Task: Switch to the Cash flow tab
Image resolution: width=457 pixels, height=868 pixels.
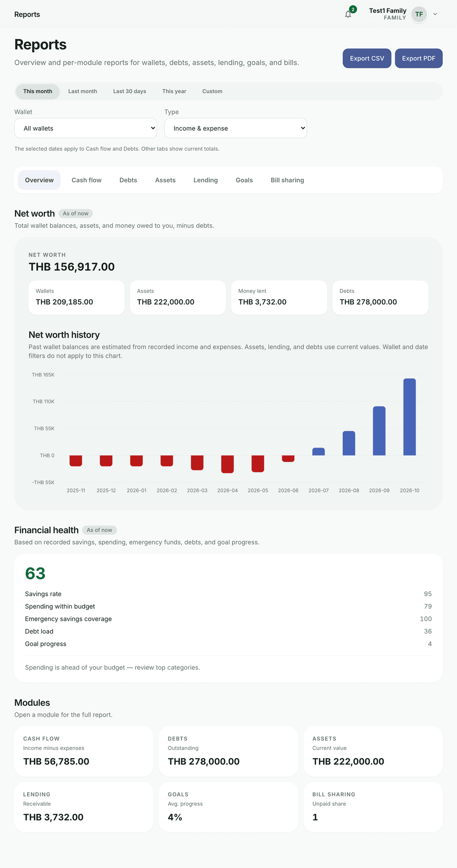Action: tap(87, 180)
